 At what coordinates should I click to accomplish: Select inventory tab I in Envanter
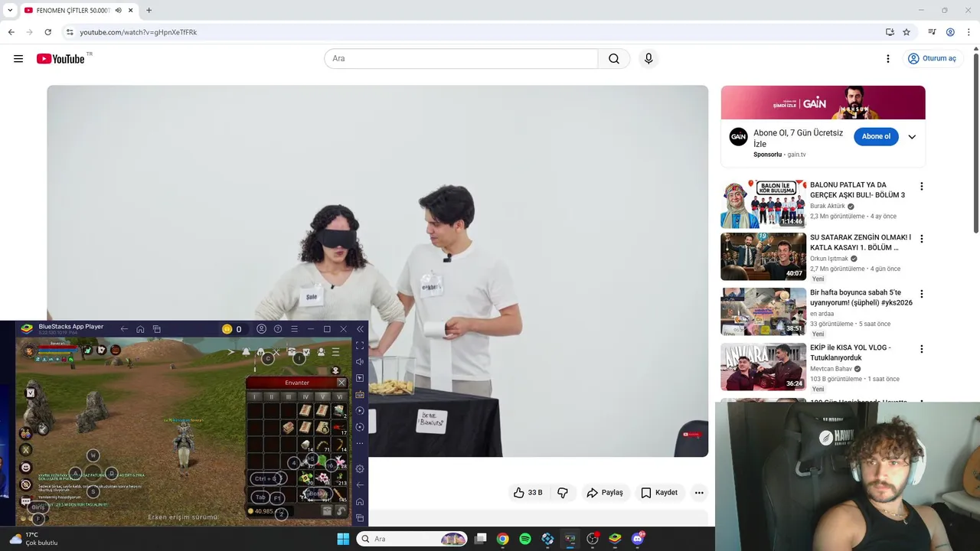coord(255,396)
